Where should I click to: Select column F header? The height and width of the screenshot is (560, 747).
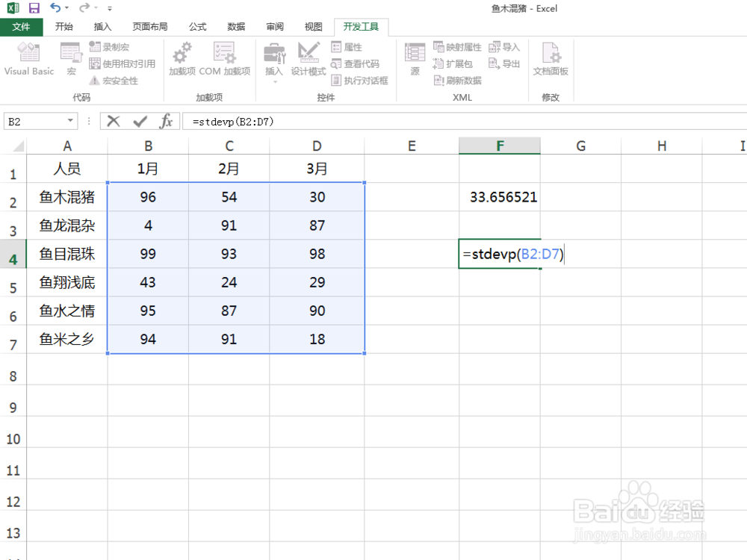tap(500, 146)
